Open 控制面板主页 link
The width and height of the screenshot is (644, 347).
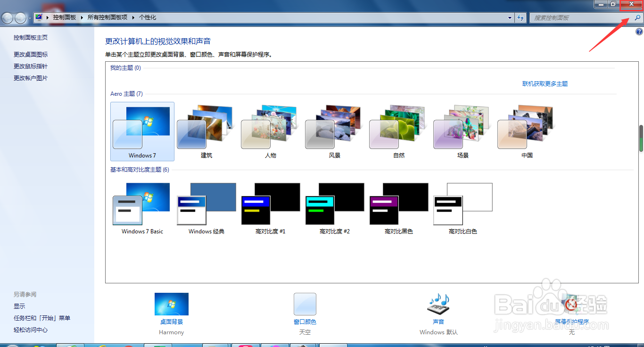pyautogui.click(x=31, y=38)
